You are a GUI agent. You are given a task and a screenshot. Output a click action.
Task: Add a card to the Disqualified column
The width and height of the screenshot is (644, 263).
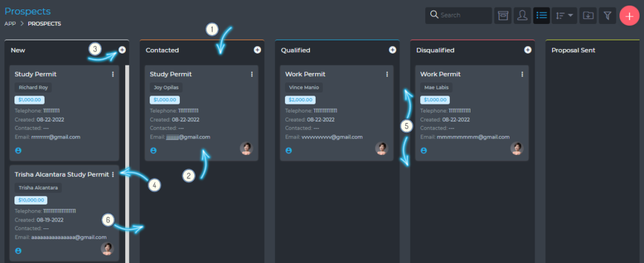coord(528,50)
